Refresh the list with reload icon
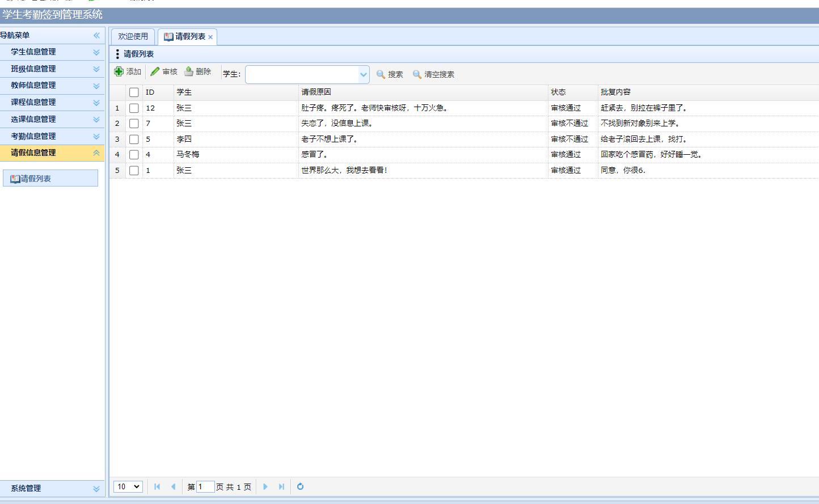This screenshot has width=819, height=504. tap(300, 486)
